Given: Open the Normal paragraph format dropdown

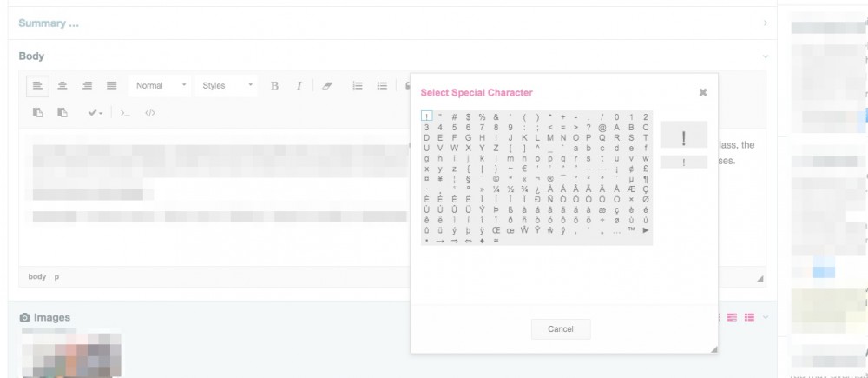Looking at the screenshot, I should (161, 86).
